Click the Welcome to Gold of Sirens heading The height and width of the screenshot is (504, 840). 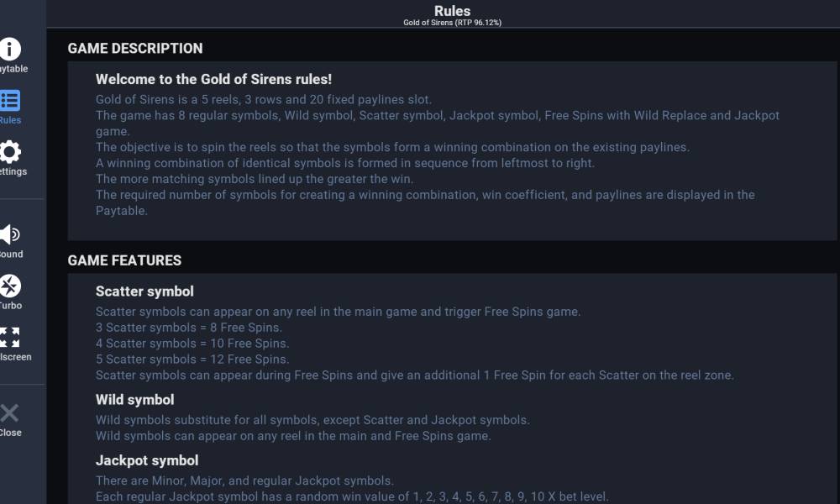[x=213, y=79]
